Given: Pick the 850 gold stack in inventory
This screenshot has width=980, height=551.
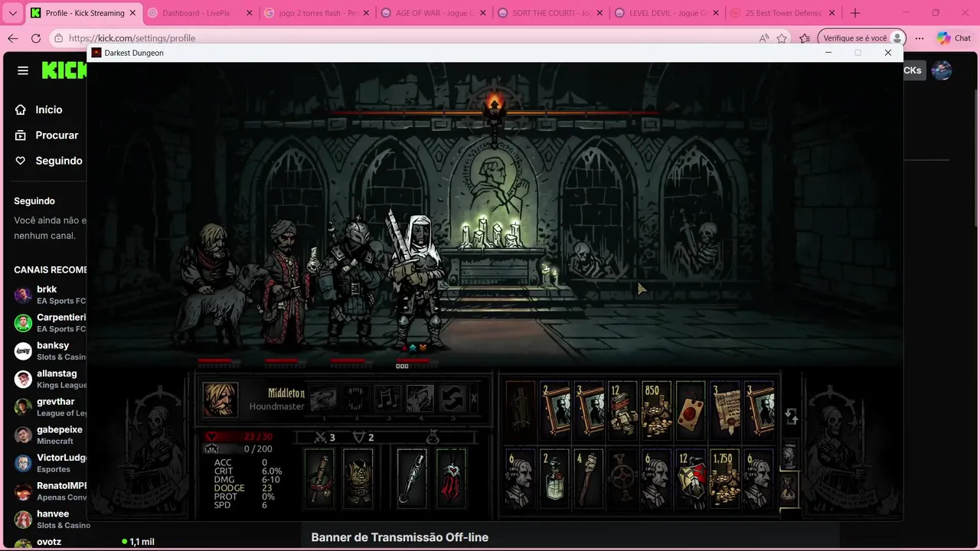Looking at the screenshot, I should 657,409.
